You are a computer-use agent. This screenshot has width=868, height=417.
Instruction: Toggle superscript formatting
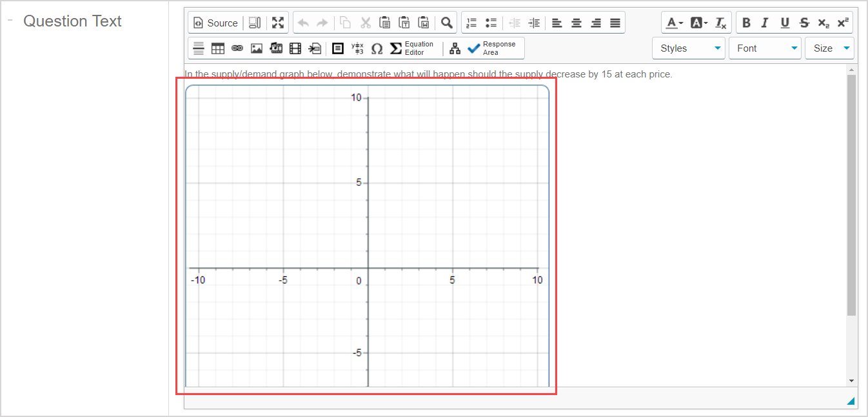tap(843, 22)
